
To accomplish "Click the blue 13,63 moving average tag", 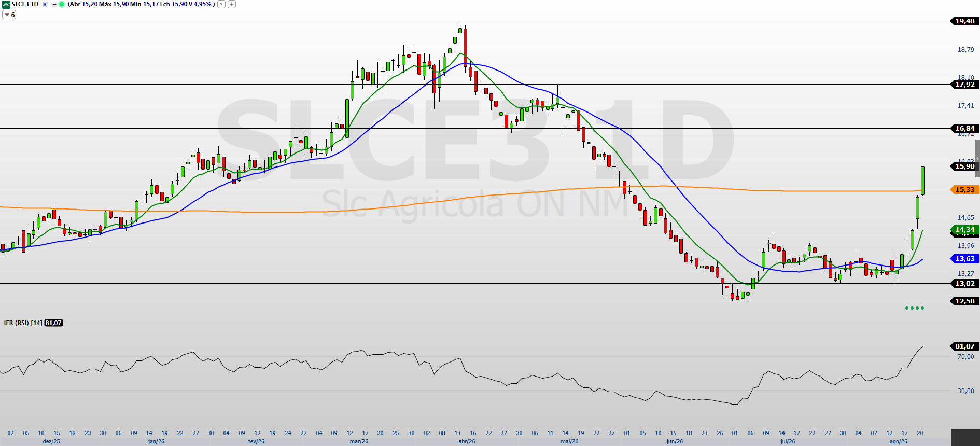I will 964,259.
